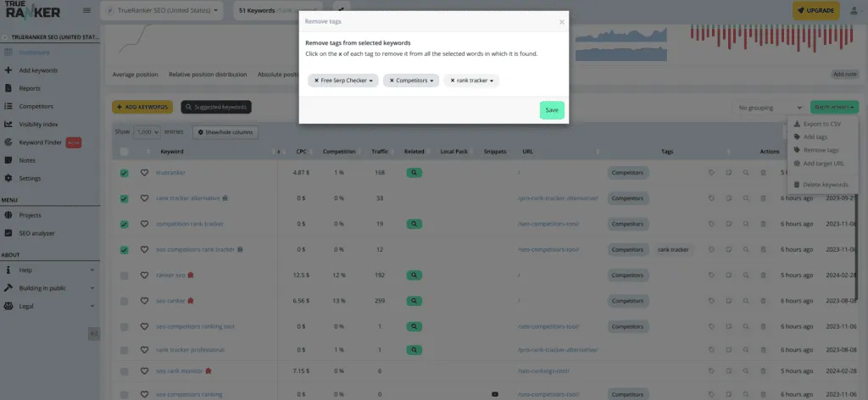Toggle the select-all checkbox in table header

click(x=124, y=152)
